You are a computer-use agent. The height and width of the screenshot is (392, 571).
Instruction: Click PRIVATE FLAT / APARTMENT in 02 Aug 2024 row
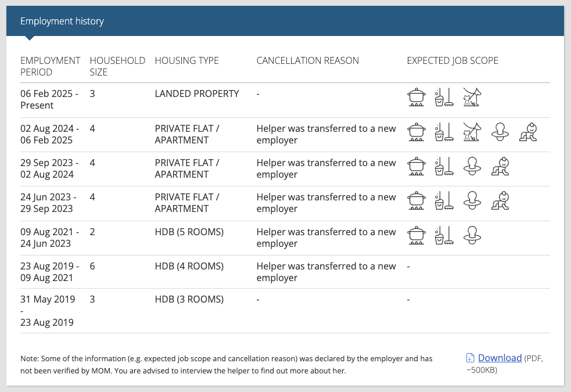pyautogui.click(x=187, y=134)
